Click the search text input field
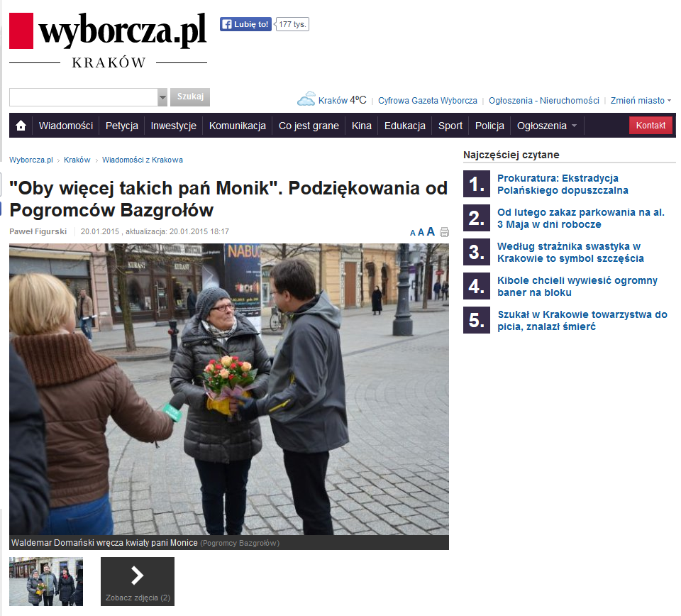The width and height of the screenshot is (681, 616). (82, 97)
